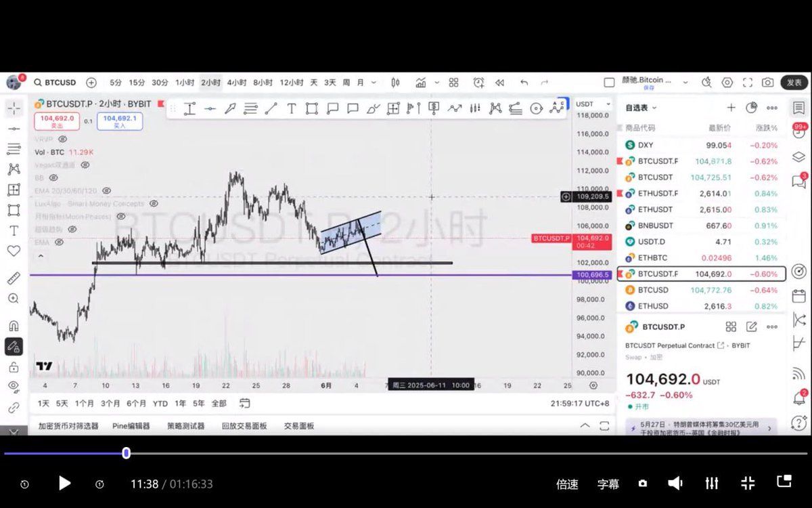Click the 发表 publish button
Screen dimensions: 812x508
[794, 83]
